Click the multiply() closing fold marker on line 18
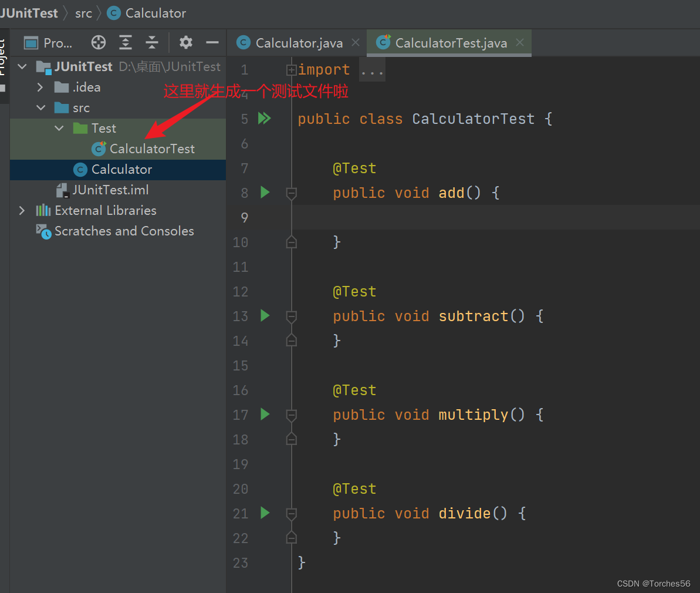The image size is (700, 593). click(291, 439)
